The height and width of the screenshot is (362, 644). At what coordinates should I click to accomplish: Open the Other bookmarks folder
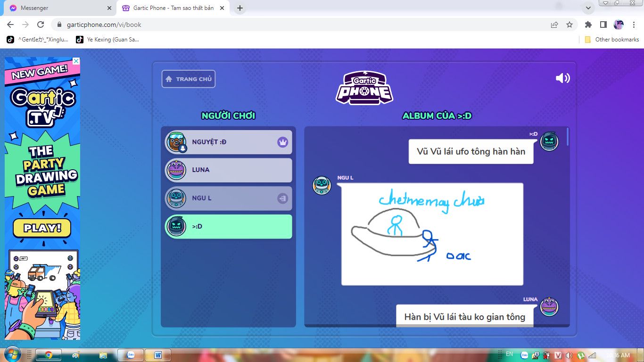pyautogui.click(x=612, y=40)
